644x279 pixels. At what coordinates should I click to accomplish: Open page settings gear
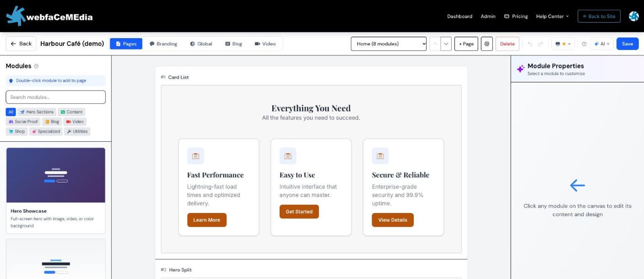coord(487,43)
